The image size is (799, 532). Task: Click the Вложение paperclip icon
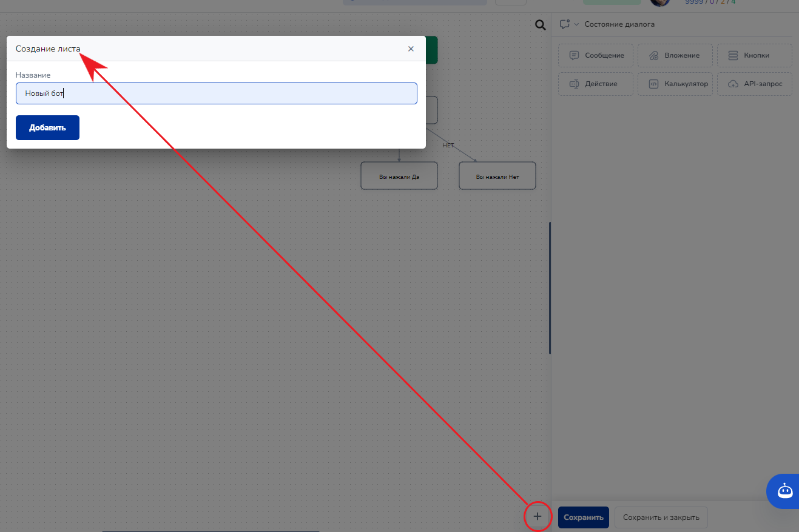[653, 55]
